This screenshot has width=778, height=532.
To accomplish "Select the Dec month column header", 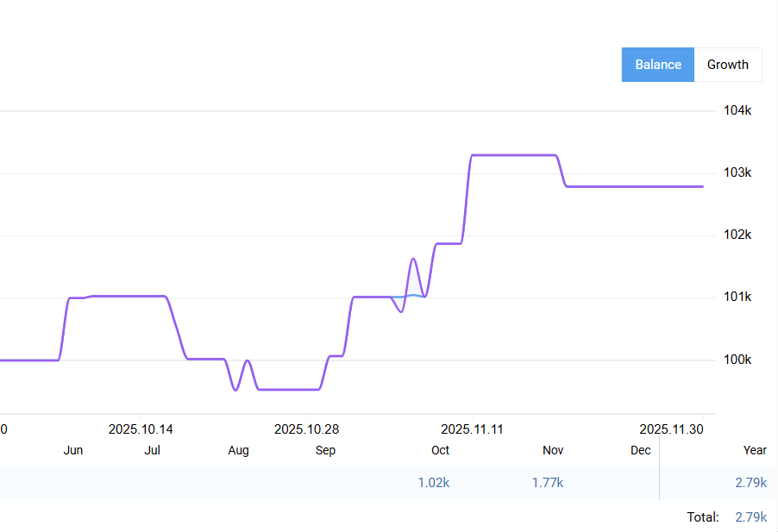I will (640, 450).
